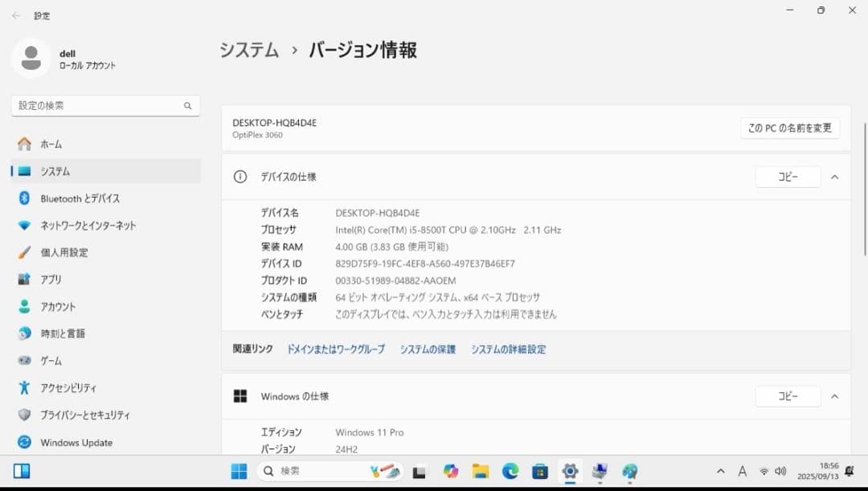Open the hidden icons tray chevron
Viewport: 868px width, 491px height.
pyautogui.click(x=721, y=471)
